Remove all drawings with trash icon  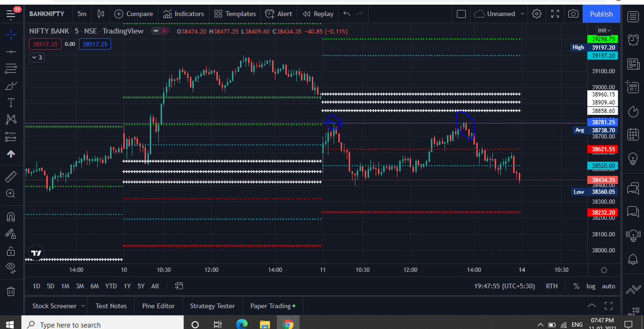[x=10, y=292]
